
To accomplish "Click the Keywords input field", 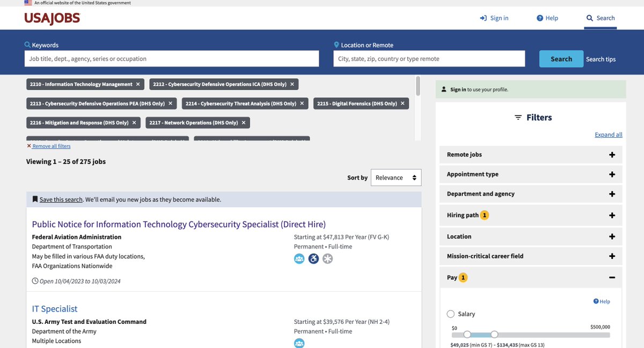I will coord(172,59).
